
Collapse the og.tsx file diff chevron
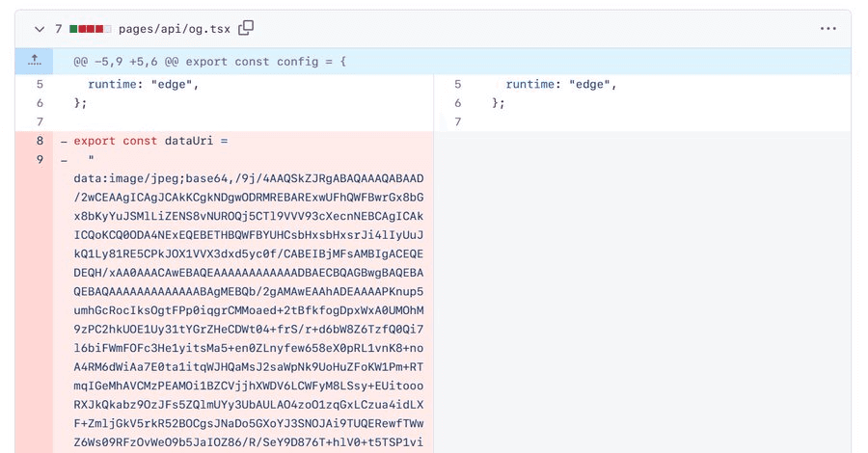[x=40, y=29]
